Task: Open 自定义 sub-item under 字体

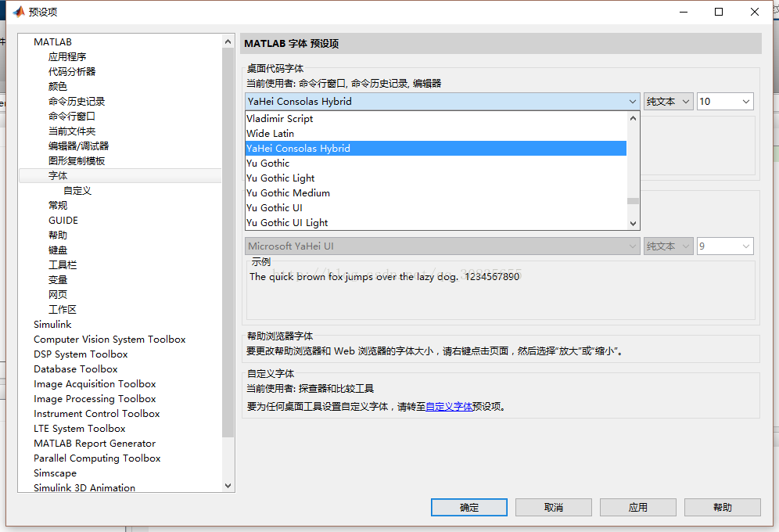Action: [77, 191]
